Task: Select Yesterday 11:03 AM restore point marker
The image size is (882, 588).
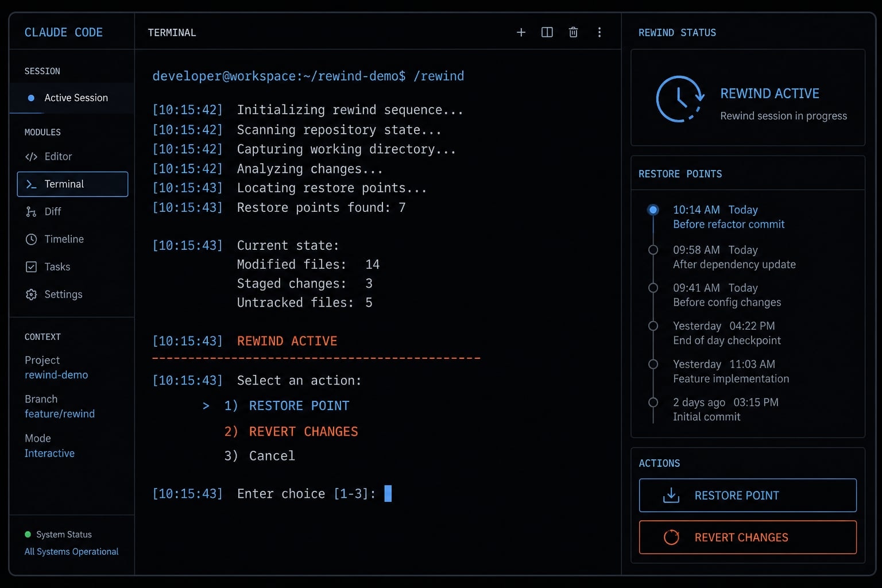Action: (653, 364)
